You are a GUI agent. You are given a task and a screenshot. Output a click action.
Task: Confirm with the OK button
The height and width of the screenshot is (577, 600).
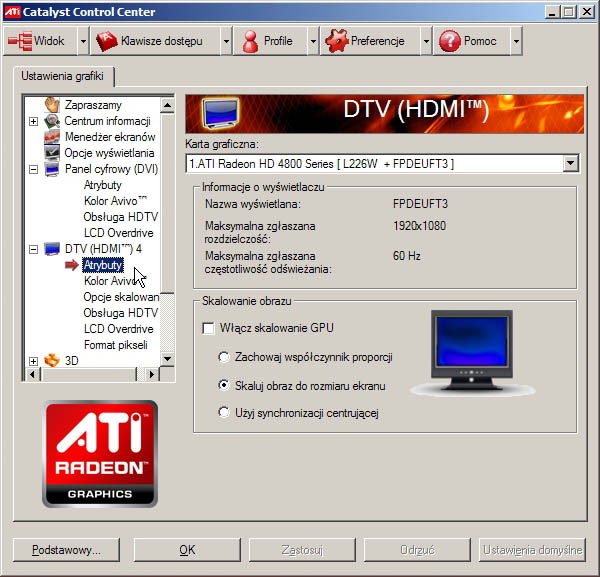187,550
